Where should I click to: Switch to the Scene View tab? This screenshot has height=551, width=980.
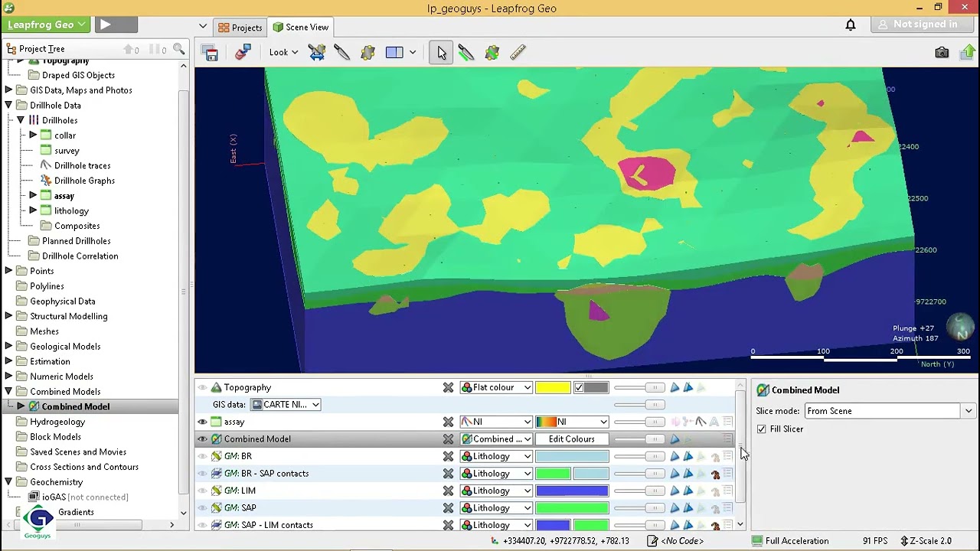pos(300,28)
